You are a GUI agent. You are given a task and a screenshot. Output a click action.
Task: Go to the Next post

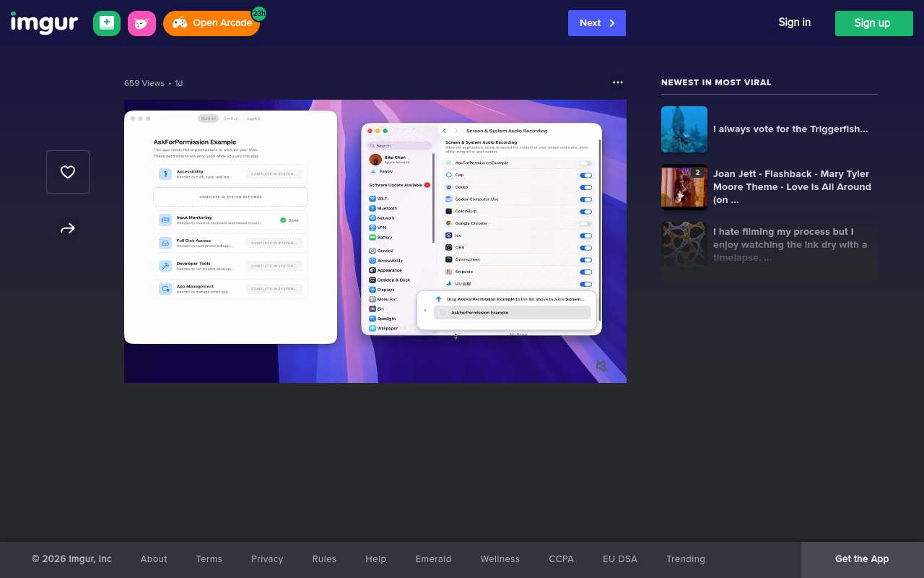tap(596, 23)
